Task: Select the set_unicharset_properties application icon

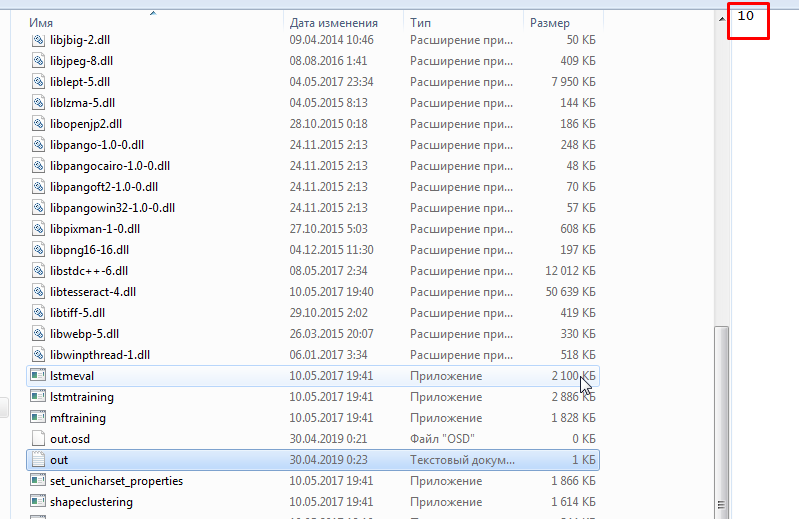Action: tap(38, 480)
